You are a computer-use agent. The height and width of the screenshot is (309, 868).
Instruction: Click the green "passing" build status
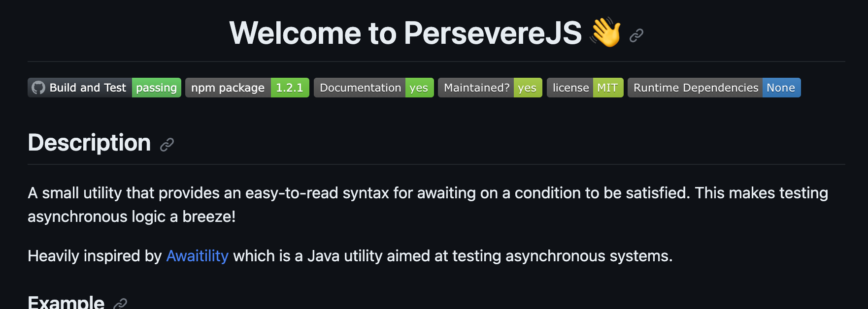[x=156, y=88]
